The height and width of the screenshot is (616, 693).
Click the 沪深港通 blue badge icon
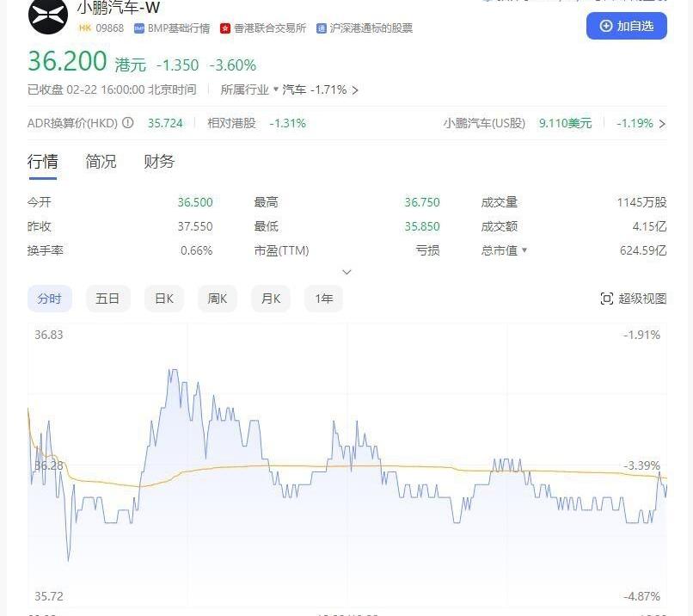tap(322, 28)
